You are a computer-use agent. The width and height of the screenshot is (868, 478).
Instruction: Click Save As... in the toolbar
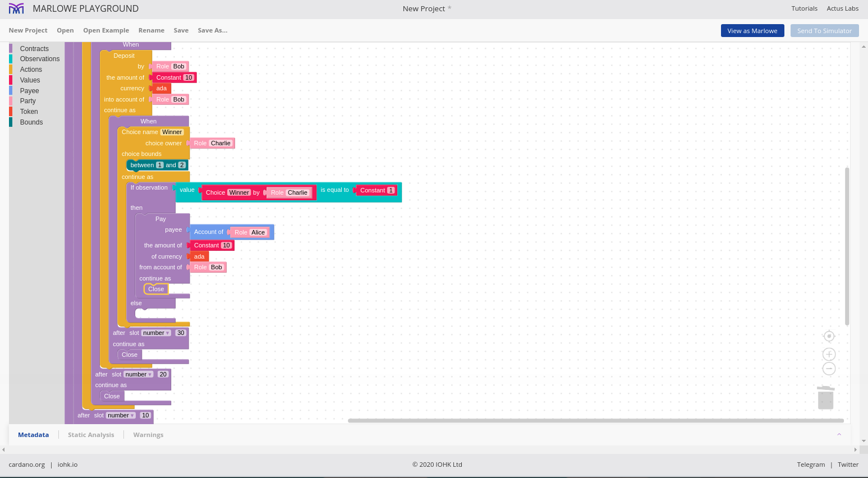click(x=212, y=30)
